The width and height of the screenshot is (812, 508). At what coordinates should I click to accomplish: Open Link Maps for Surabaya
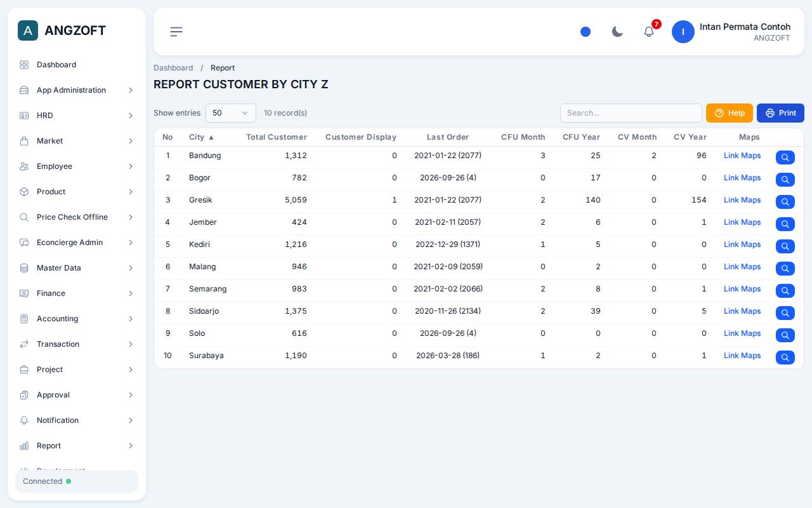pos(742,356)
